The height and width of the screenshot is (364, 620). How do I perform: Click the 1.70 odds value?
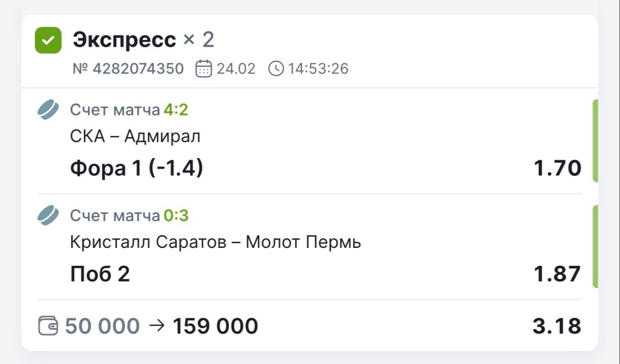tap(557, 169)
